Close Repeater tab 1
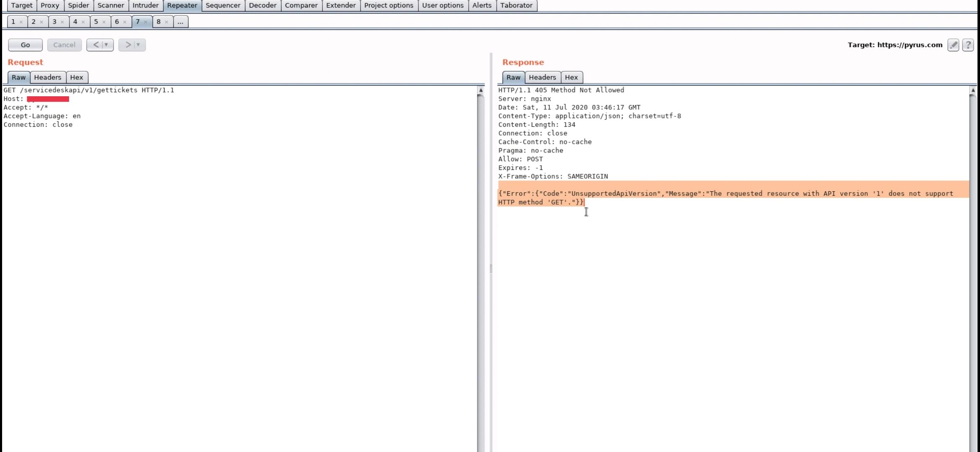980x452 pixels. (21, 22)
